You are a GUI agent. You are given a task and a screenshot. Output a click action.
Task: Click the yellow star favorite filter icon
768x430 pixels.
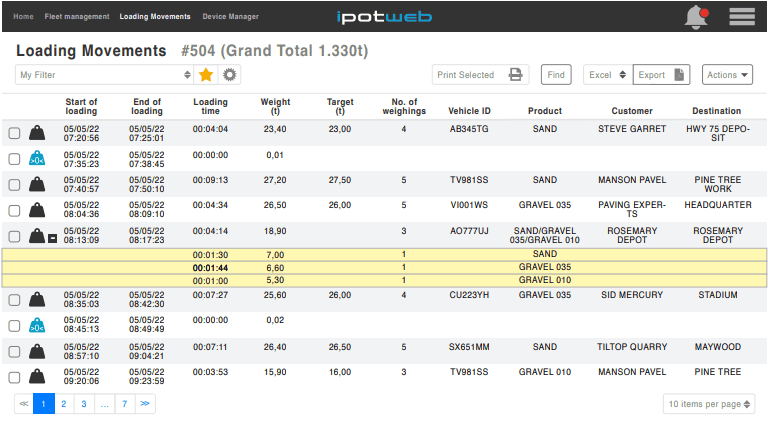tap(206, 75)
